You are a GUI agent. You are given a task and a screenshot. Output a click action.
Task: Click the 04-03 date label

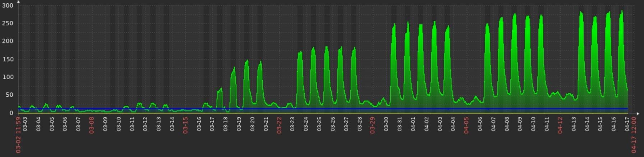coord(440,124)
